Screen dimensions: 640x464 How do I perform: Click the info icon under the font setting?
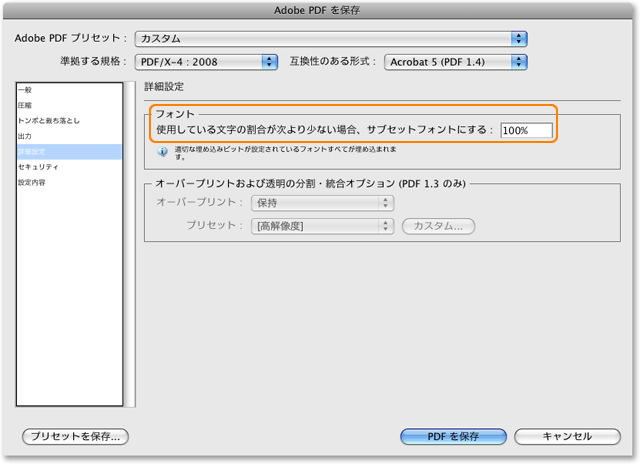pyautogui.click(x=163, y=152)
